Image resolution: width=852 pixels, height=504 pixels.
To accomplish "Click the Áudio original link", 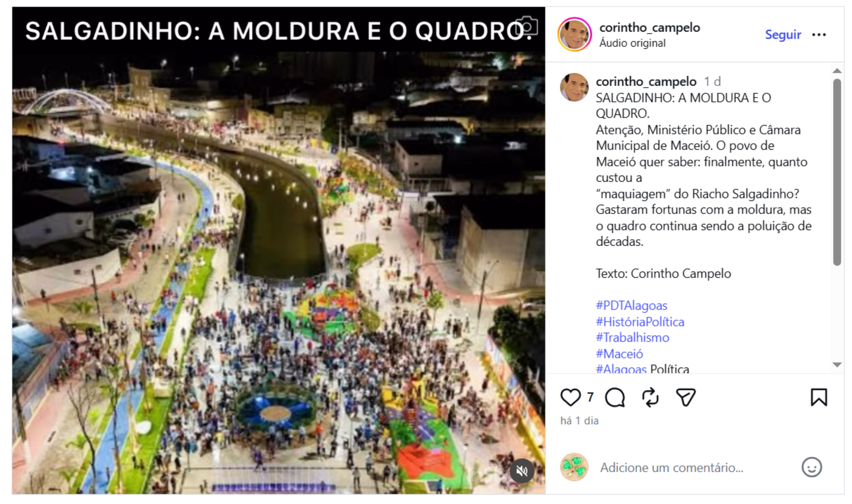I will click(x=632, y=43).
